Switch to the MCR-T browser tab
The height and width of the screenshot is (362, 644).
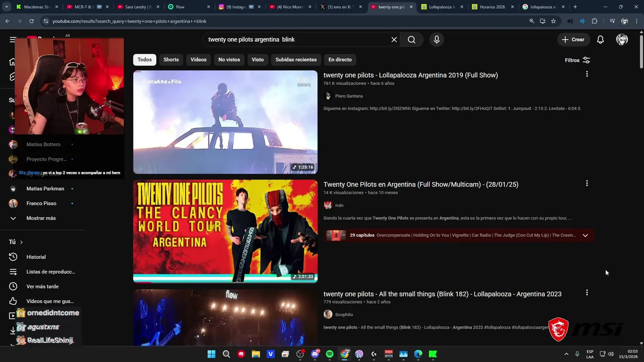88,7
